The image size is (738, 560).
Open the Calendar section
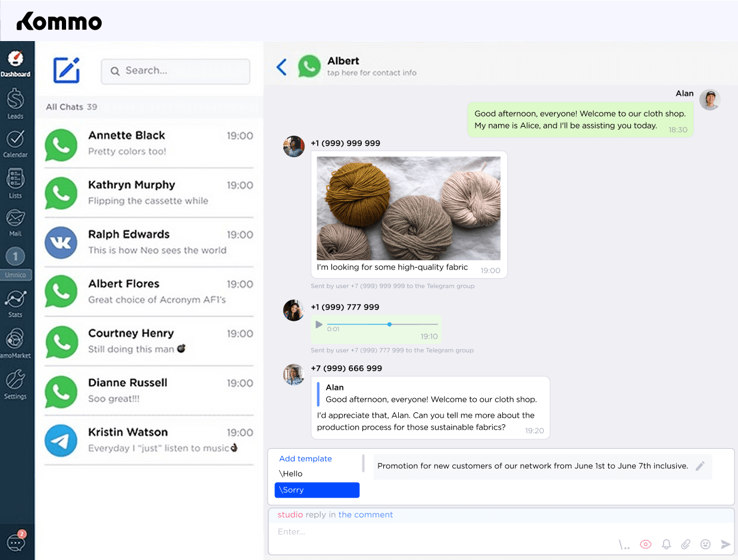pyautogui.click(x=15, y=143)
